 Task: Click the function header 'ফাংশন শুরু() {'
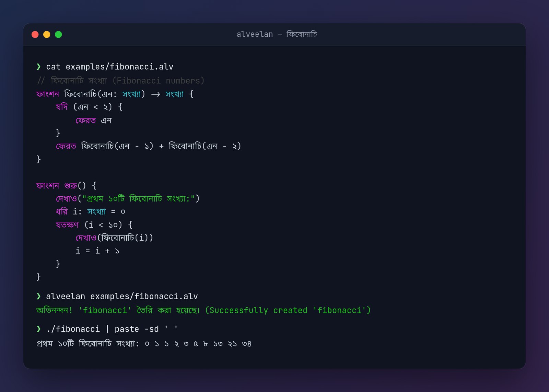click(x=66, y=186)
